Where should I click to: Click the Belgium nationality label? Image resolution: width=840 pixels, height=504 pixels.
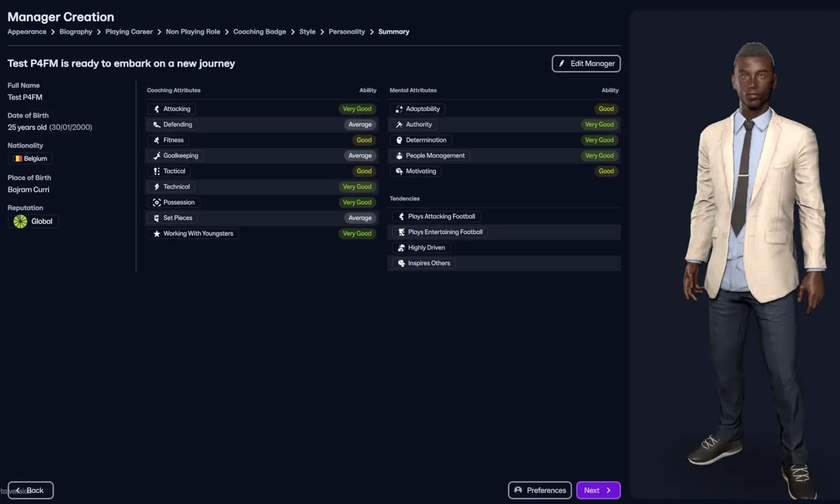(35, 159)
